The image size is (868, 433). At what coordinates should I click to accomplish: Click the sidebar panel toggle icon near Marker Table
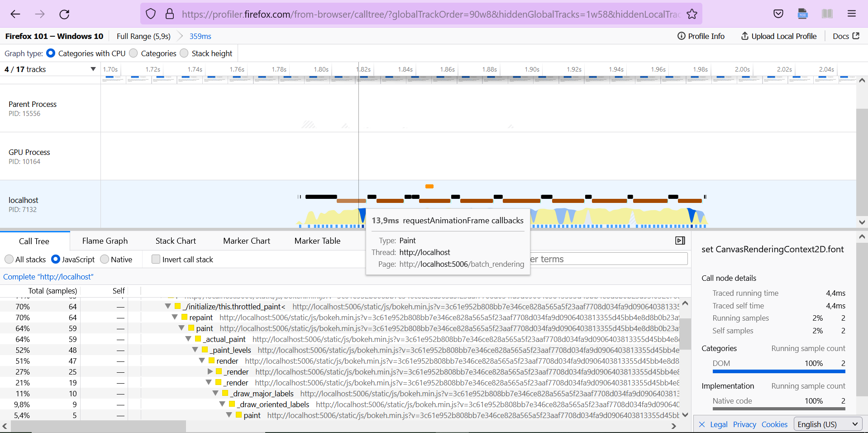point(679,241)
